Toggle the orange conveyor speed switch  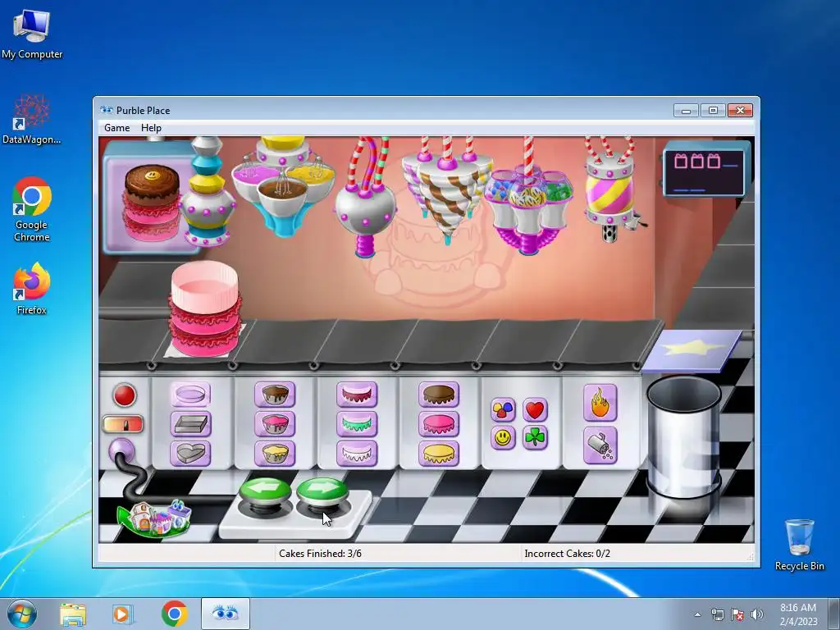click(123, 424)
